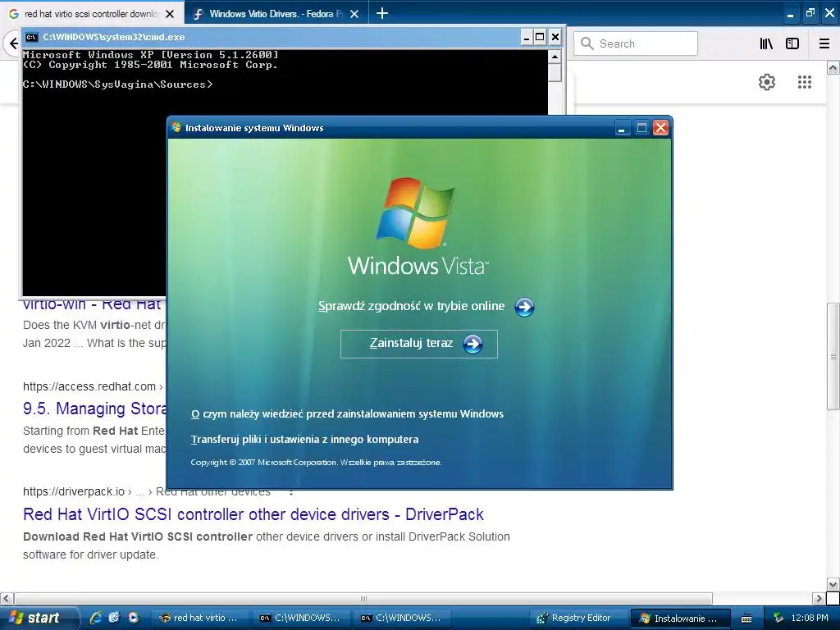
Task: Launch Internet Explorer from quick launch
Action: (96, 618)
